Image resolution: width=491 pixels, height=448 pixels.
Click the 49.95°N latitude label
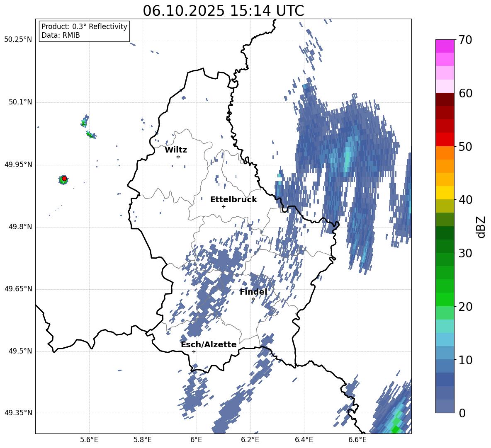(18, 165)
